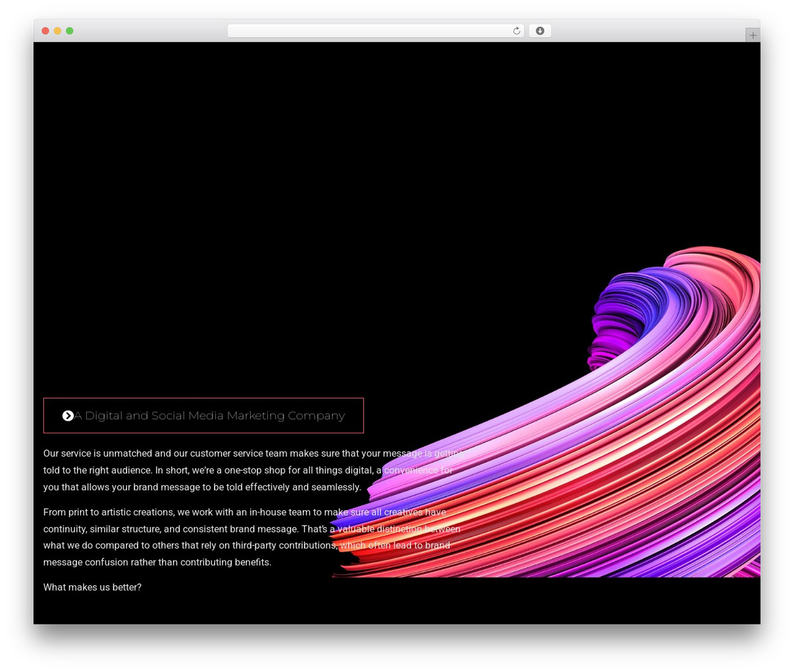Minimize the window with the yellow dot

pos(57,31)
